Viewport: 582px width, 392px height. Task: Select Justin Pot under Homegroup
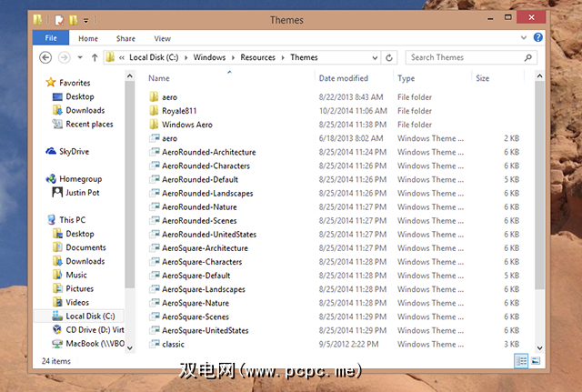point(83,193)
